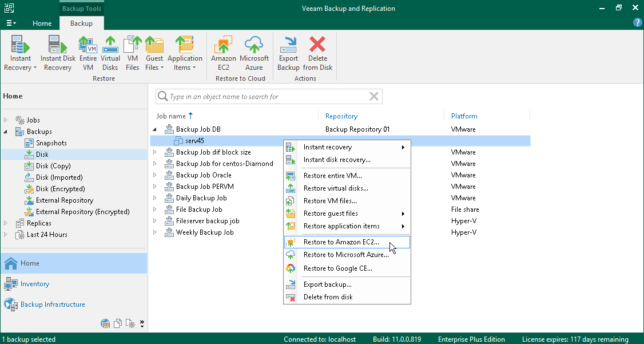Choose Restore to Amazon EC2... entry
644x344 pixels.
(x=347, y=242)
